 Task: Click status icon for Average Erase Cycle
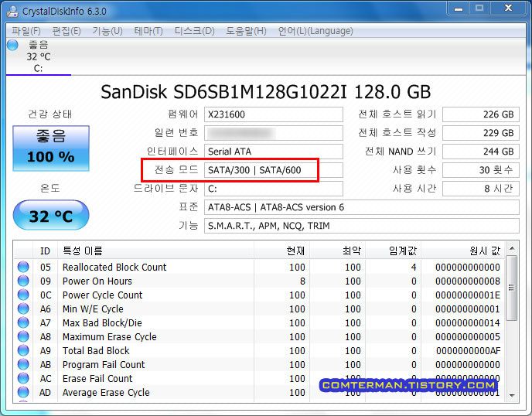pos(23,392)
